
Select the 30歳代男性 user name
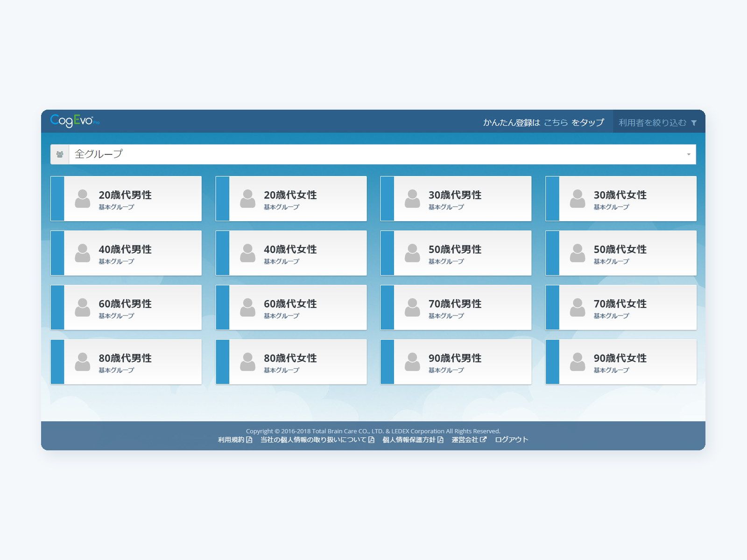[455, 195]
